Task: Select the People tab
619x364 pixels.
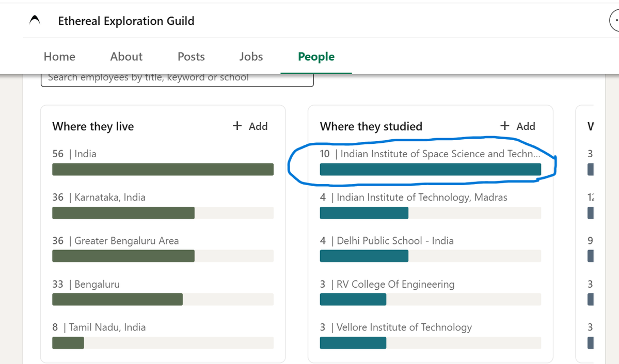Action: pyautogui.click(x=316, y=57)
